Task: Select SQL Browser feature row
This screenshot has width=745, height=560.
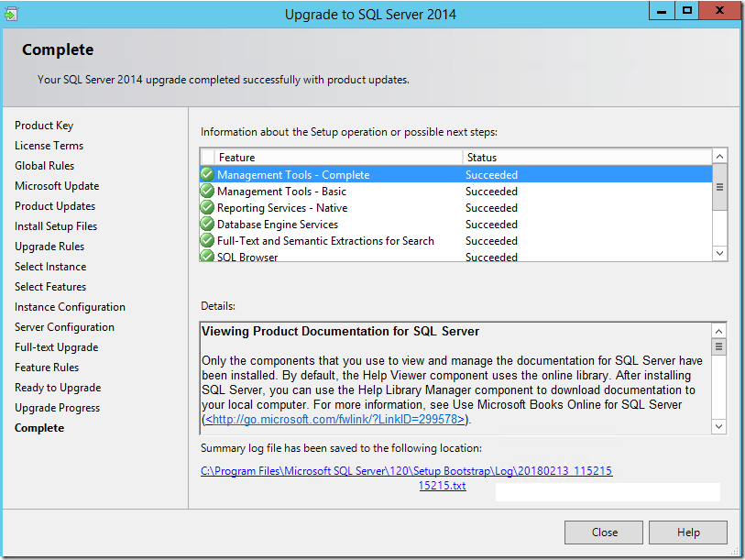Action: 456,256
